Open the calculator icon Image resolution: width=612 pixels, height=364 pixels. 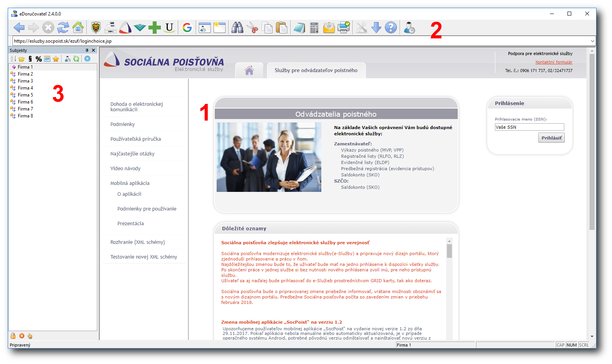(314, 28)
